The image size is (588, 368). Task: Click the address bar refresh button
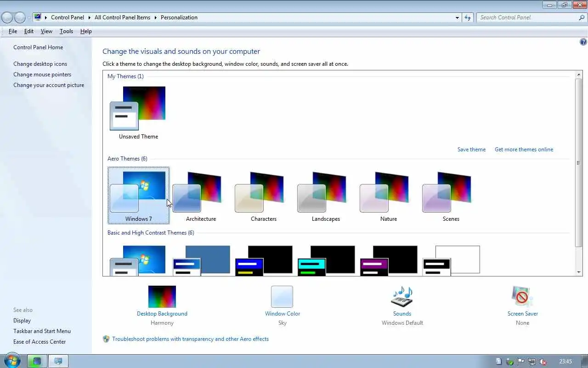click(468, 17)
